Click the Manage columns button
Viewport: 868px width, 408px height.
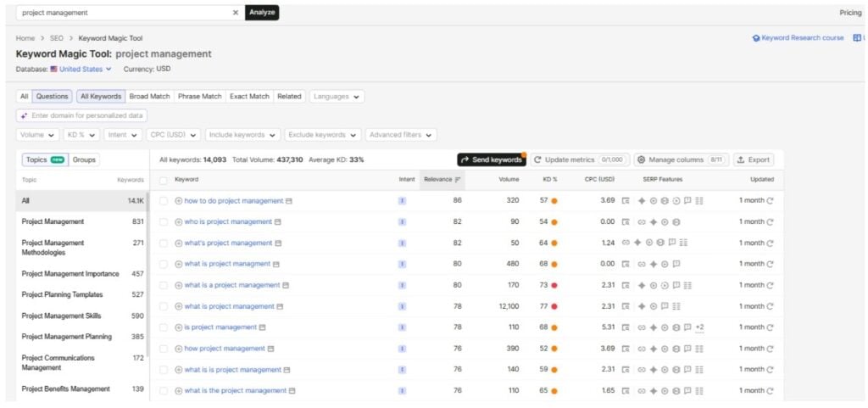pos(682,159)
